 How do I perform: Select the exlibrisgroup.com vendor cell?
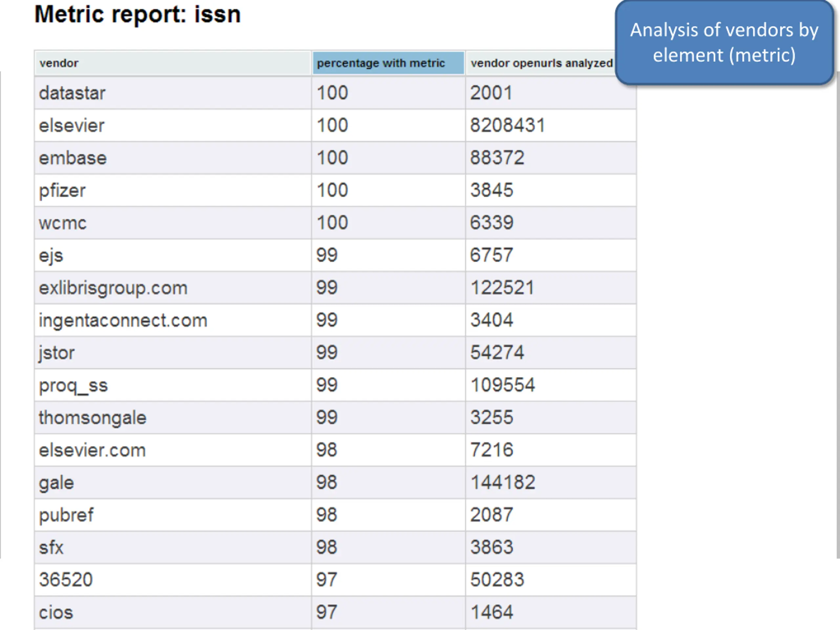[173, 288]
